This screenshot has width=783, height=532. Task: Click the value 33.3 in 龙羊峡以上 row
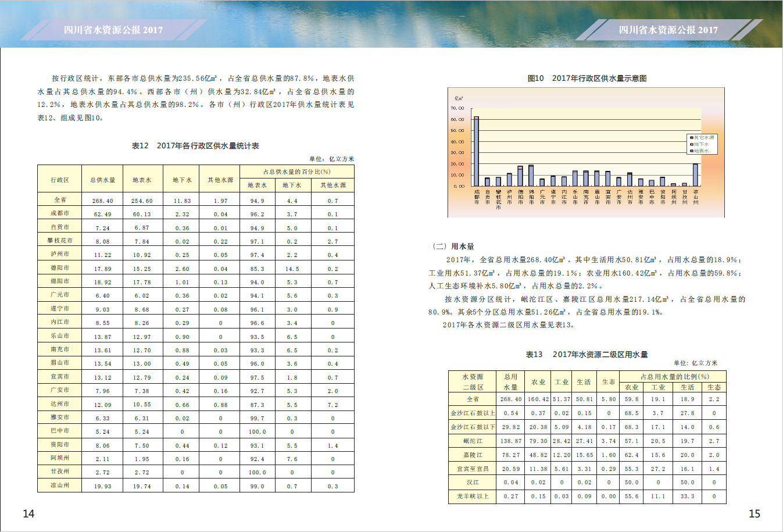(688, 497)
